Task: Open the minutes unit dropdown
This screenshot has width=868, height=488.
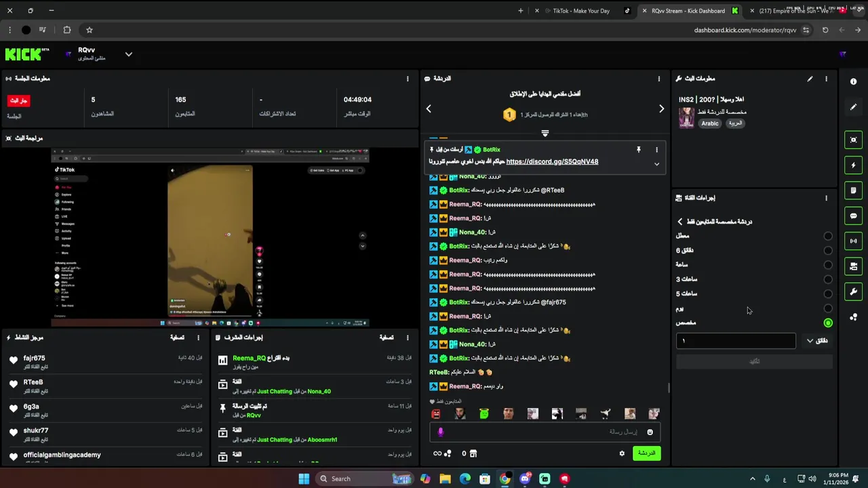Action: [x=817, y=341]
